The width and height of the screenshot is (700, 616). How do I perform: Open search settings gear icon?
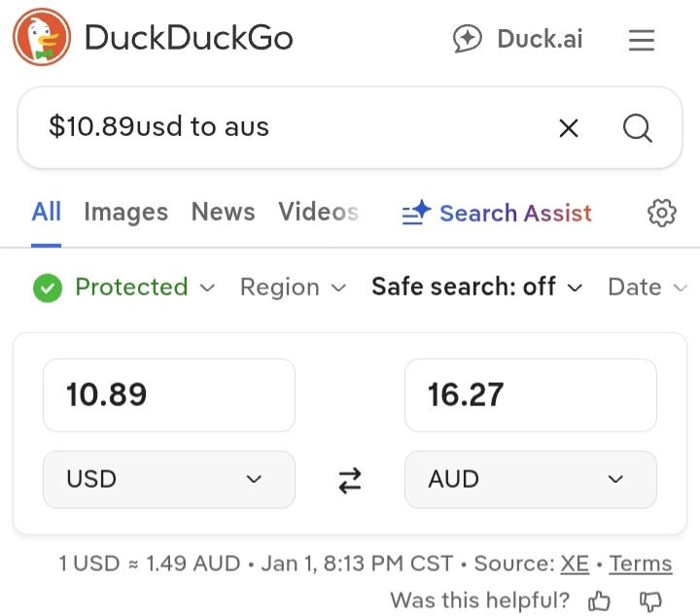click(x=661, y=213)
